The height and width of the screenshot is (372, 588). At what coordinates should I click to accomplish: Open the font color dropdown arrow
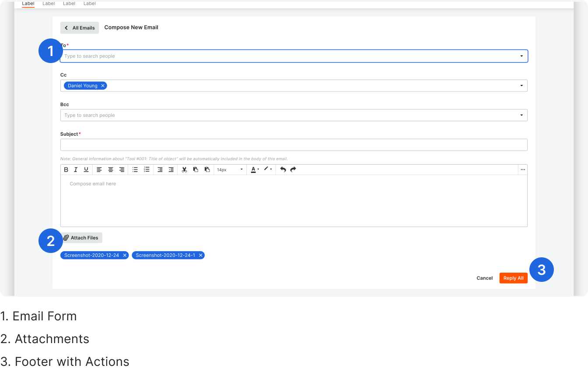tap(258, 170)
